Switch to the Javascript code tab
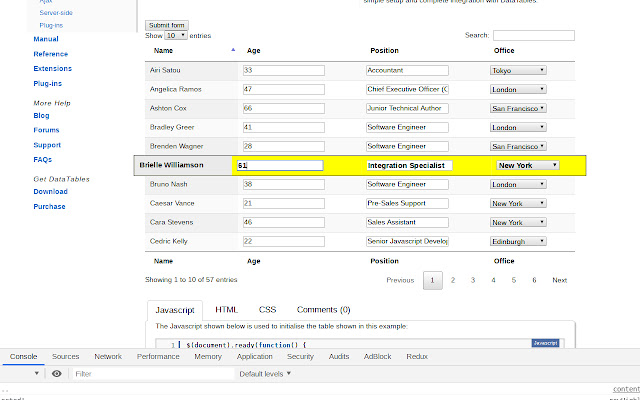This screenshot has height=400, width=640. (175, 310)
